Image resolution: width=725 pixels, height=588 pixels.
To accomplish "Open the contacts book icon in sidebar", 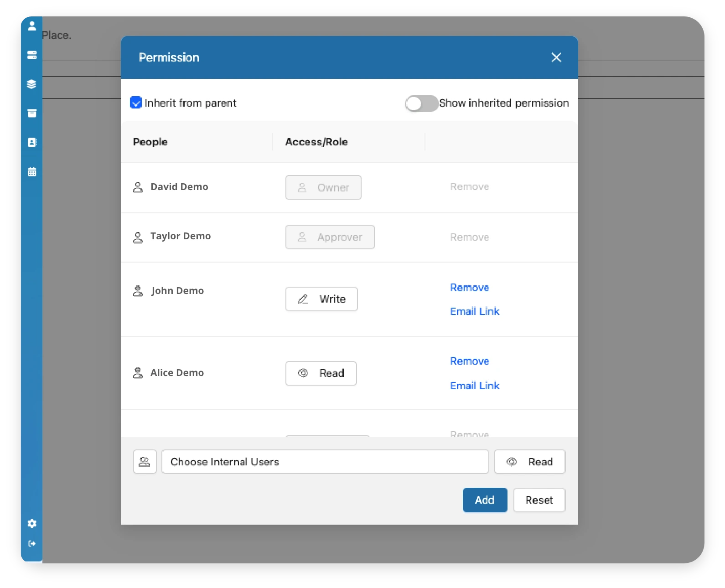I will coord(31,143).
